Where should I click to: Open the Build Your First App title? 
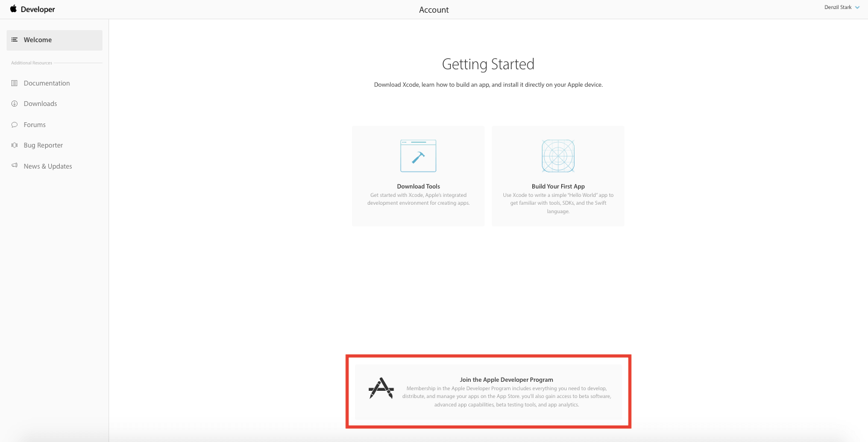point(558,186)
